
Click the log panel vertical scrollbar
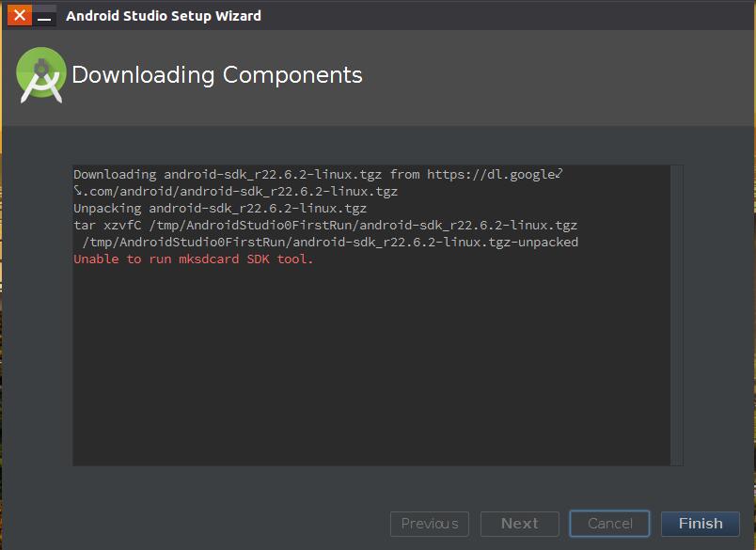pyautogui.click(x=677, y=315)
